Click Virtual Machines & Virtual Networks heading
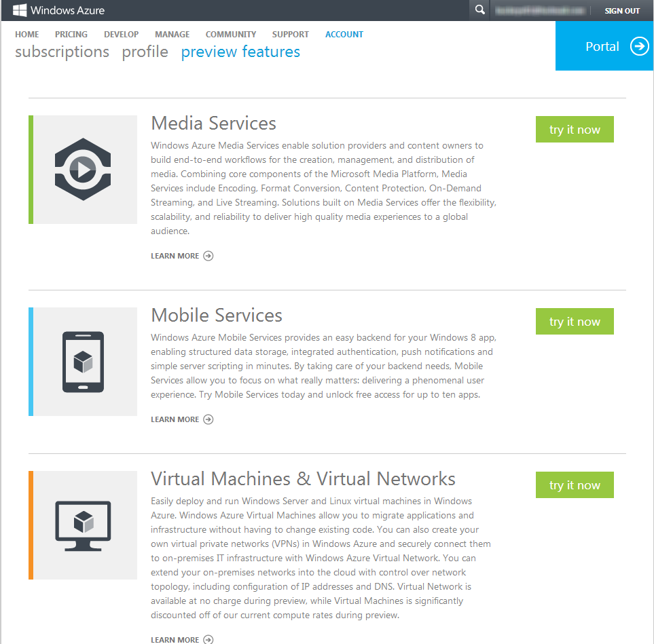Image resolution: width=654 pixels, height=644 pixels. click(303, 479)
